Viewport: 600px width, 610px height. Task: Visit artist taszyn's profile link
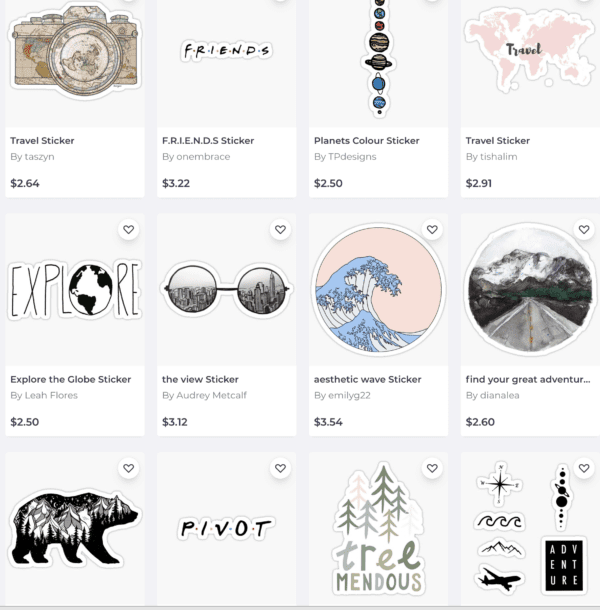[32, 157]
